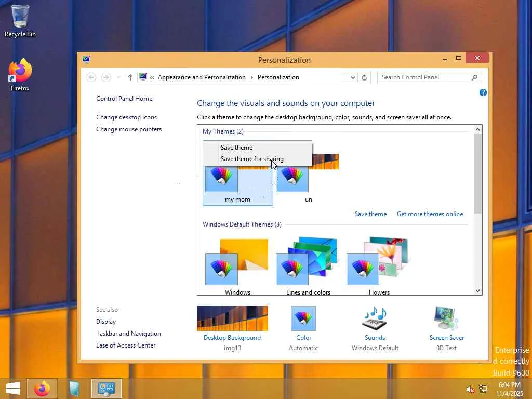Open the blue Help question mark
This screenshot has width=532, height=399.
click(x=483, y=92)
